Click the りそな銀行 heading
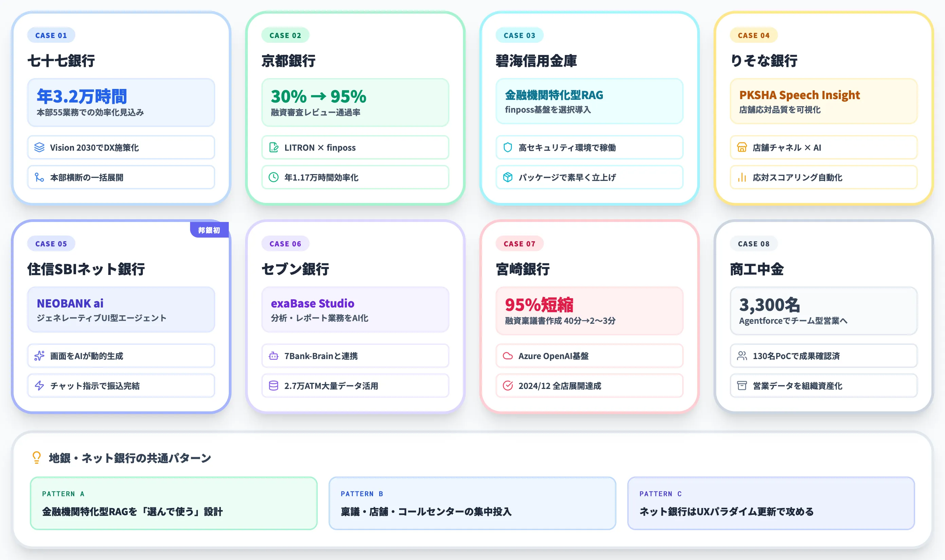The width and height of the screenshot is (945, 560). tap(763, 61)
